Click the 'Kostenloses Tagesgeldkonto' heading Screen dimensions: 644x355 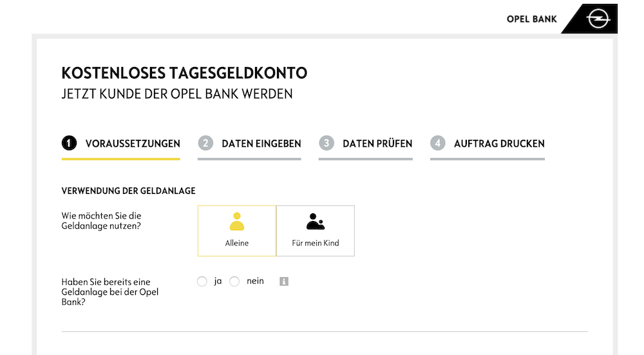click(x=184, y=73)
